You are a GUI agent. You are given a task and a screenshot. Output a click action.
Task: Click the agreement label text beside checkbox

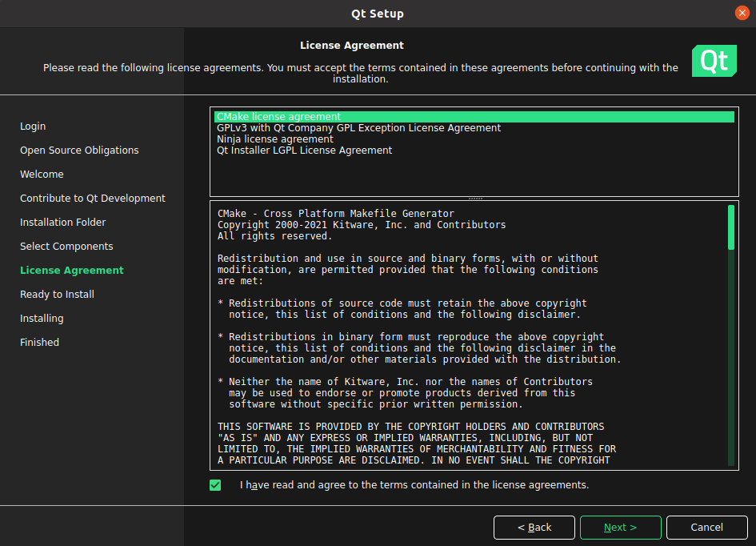pos(414,485)
